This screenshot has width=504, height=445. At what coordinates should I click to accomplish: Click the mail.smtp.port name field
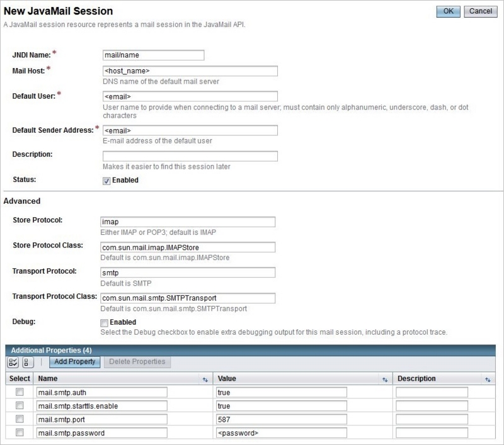(x=102, y=419)
